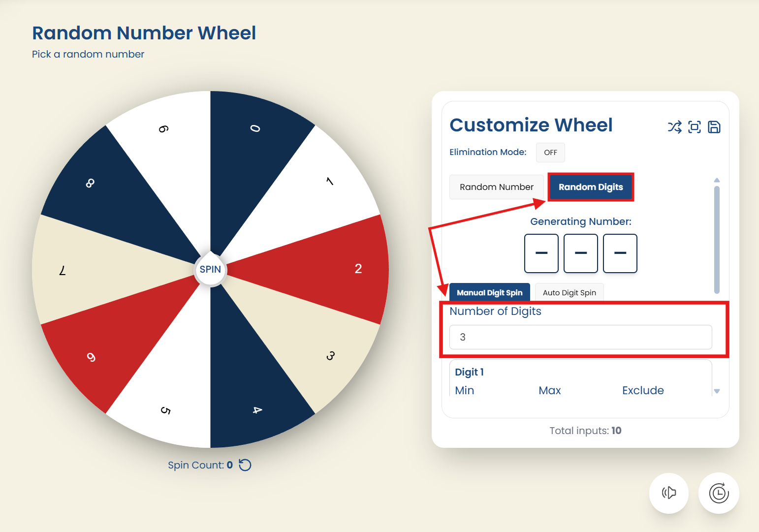The width and height of the screenshot is (759, 532).
Task: Select the Random Digits tab
Action: [x=591, y=187]
